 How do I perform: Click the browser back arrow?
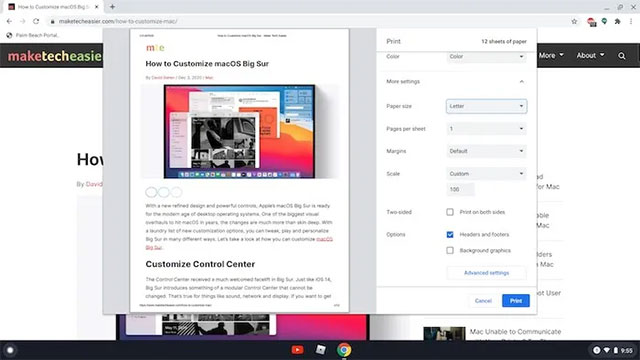tap(9, 21)
